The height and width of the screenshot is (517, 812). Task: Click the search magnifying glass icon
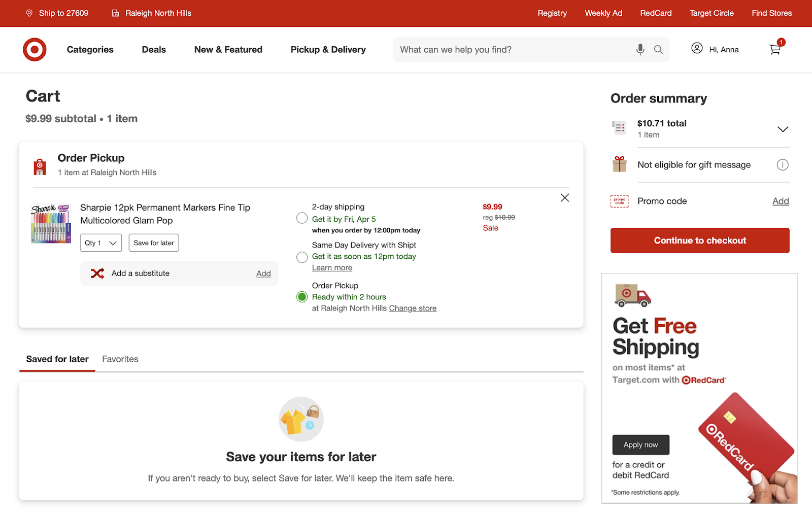coord(658,49)
